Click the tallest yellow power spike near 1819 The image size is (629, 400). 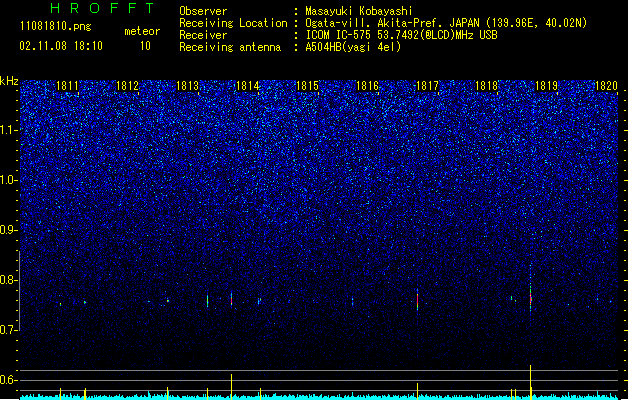(531, 382)
